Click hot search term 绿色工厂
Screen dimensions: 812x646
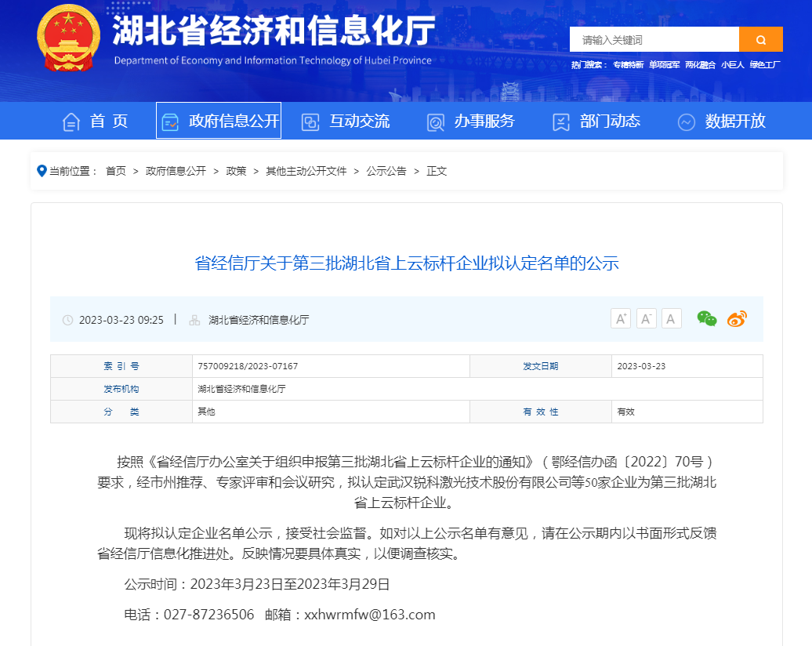[x=765, y=64]
